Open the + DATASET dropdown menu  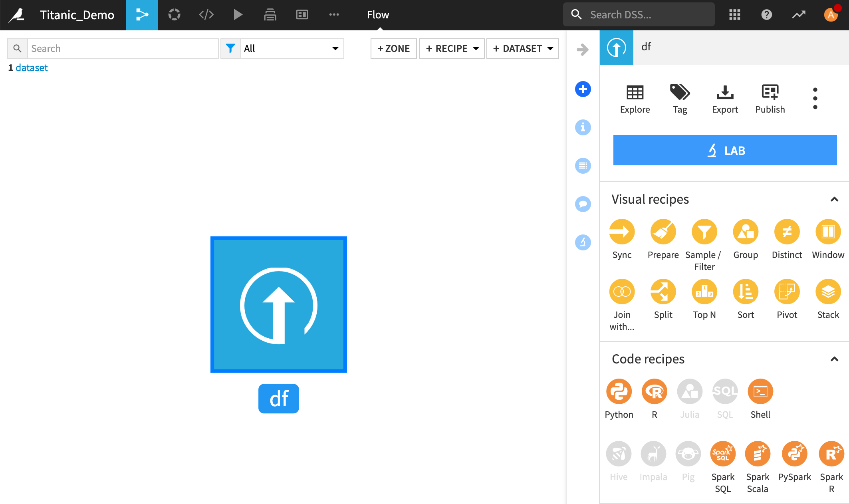click(522, 49)
